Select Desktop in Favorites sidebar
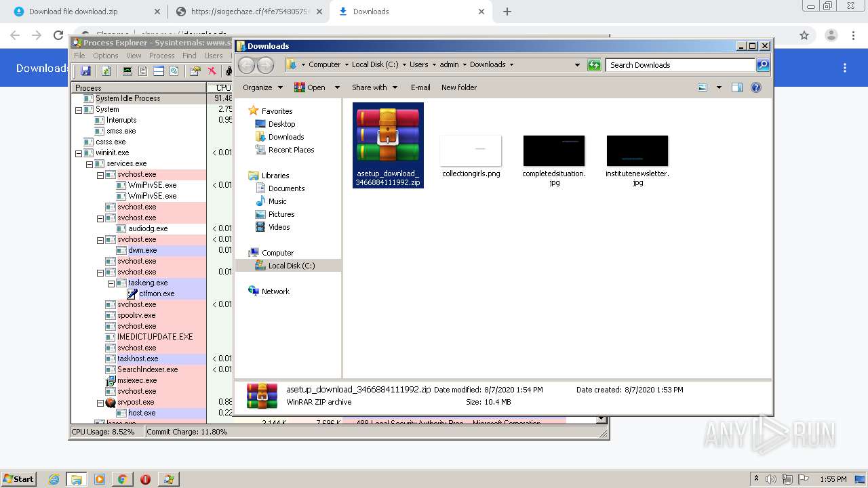The height and width of the screenshot is (488, 868). point(281,124)
